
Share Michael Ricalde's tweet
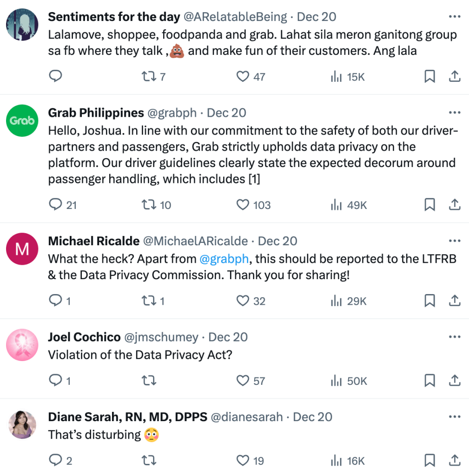click(x=455, y=301)
